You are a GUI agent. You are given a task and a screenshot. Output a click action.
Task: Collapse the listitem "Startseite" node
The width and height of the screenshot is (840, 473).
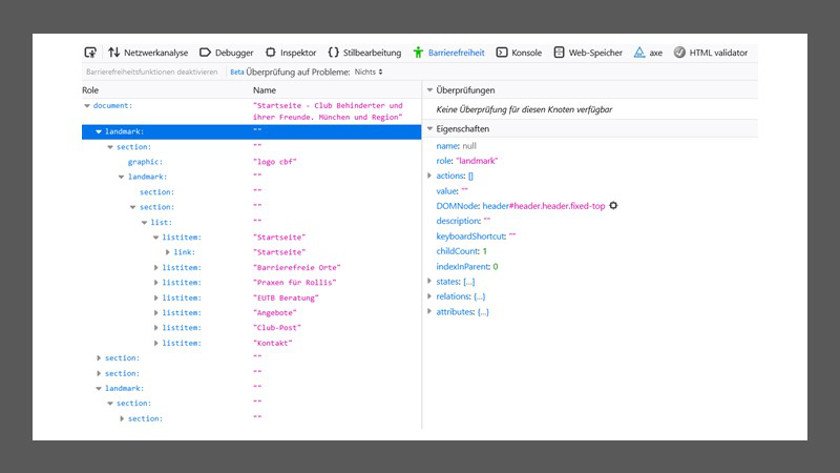(156, 237)
